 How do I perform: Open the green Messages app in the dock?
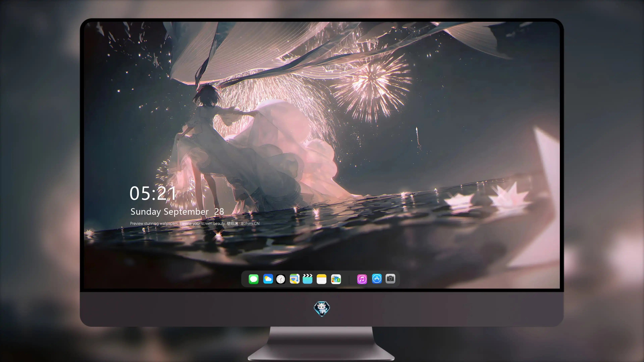pos(254,279)
